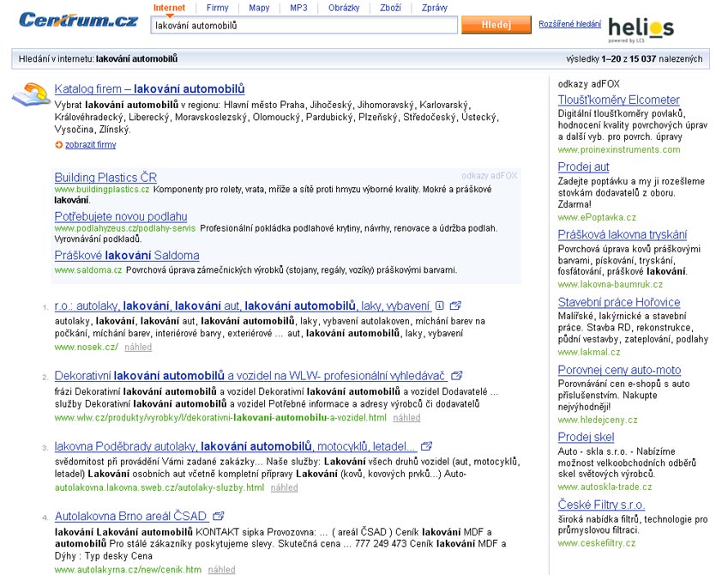Open Práškové lakování Saldoma ad link
The width and height of the screenshot is (728, 575).
(127, 256)
